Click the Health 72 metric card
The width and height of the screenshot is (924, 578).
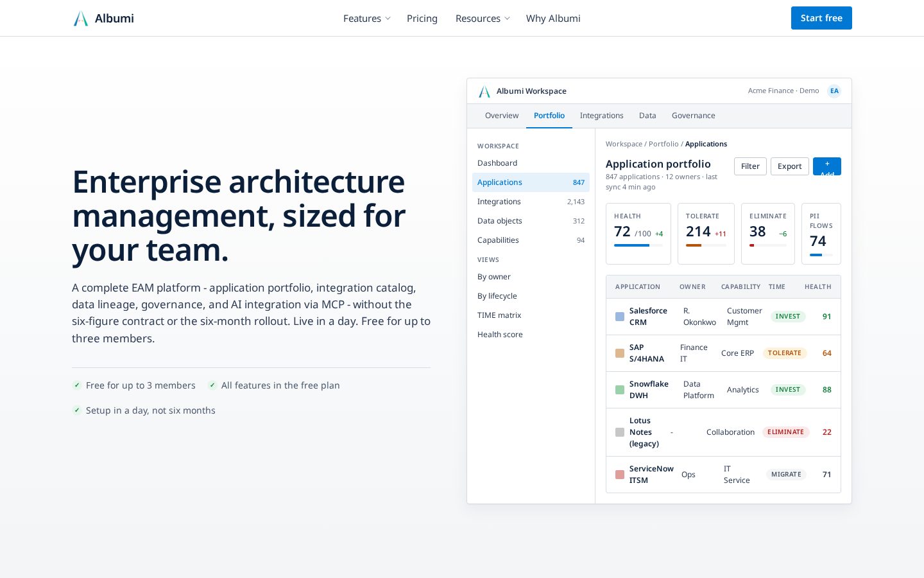pyautogui.click(x=638, y=234)
